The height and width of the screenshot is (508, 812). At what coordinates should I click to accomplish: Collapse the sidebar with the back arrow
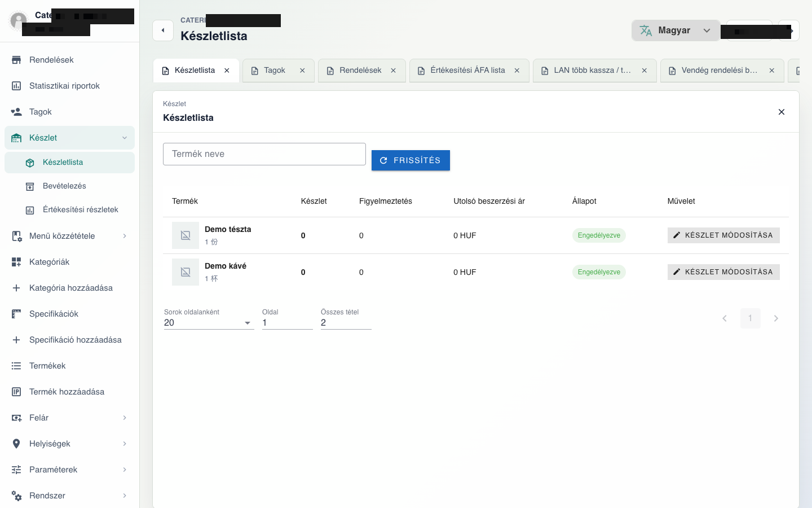tap(163, 30)
